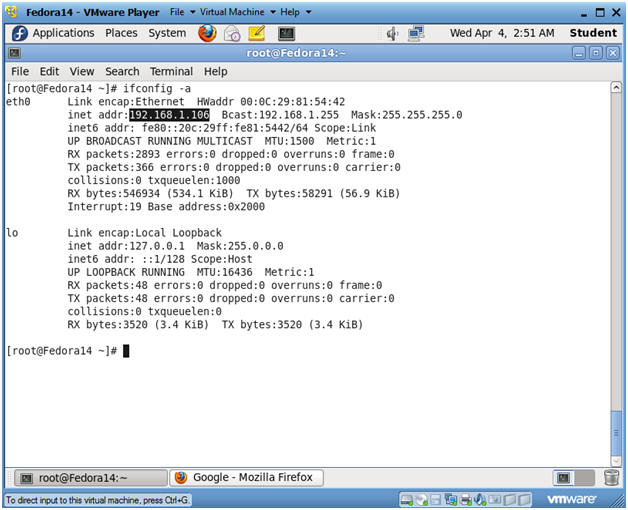Open the terminal Search menu
Screen dimensions: 628x510
pyautogui.click(x=122, y=71)
